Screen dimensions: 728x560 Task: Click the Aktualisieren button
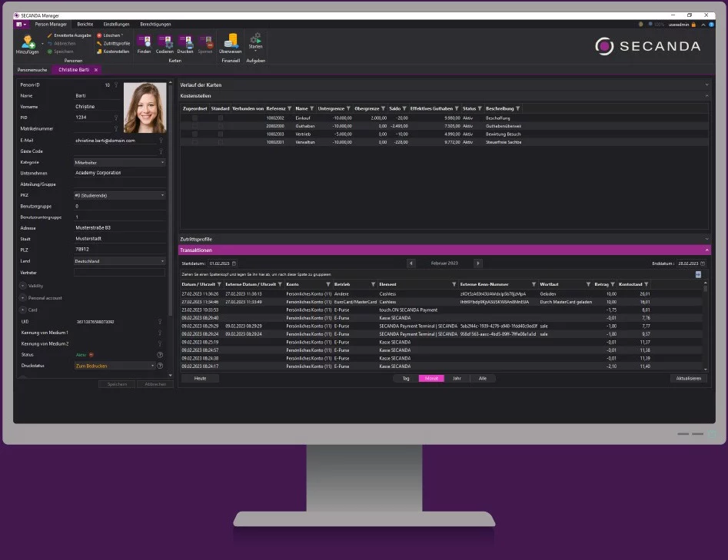[x=689, y=378]
